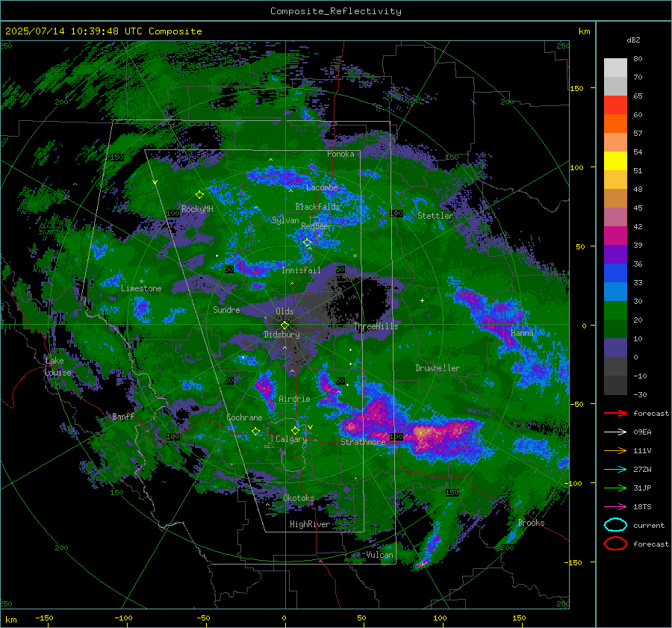Click the Limestone label

click(x=141, y=288)
